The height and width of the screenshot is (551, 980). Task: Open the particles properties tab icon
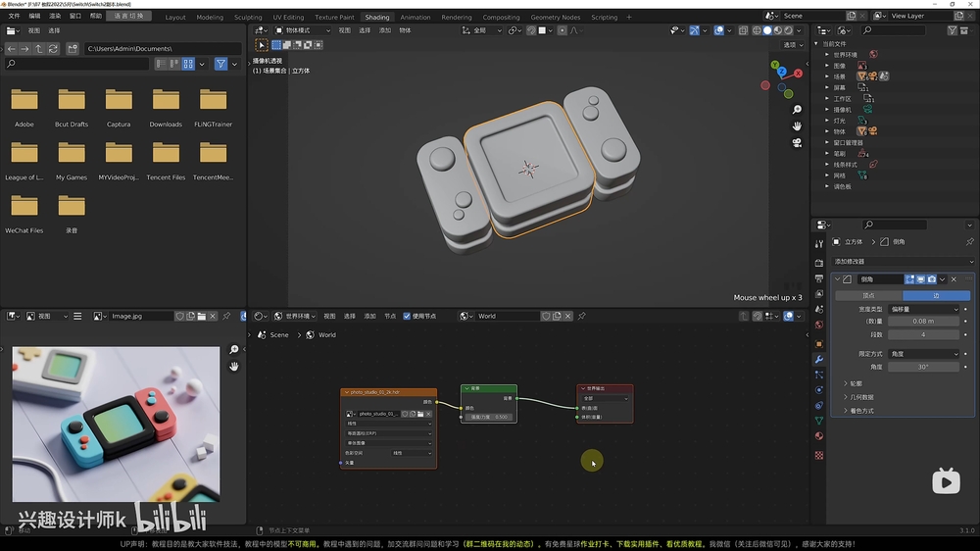pos(818,375)
